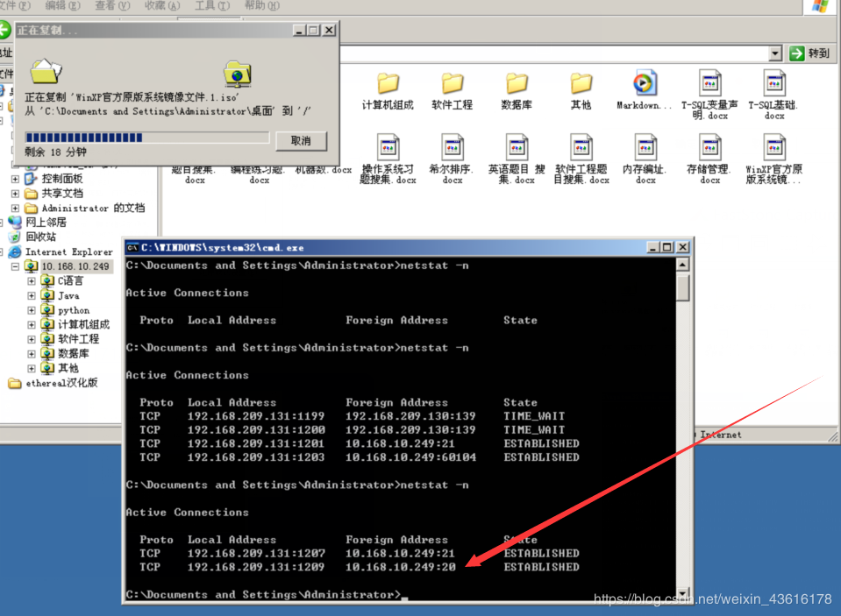This screenshot has height=616, width=841.
Task: Open the 编辑(E) menu
Action: tap(63, 5)
